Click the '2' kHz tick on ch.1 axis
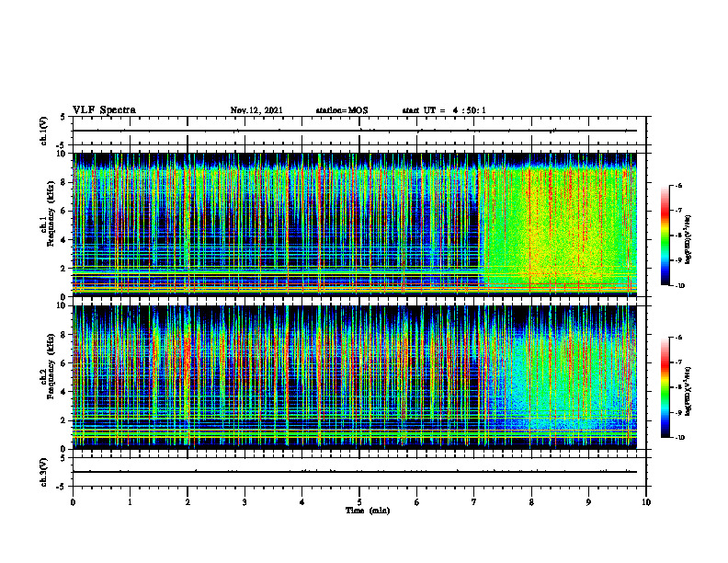This screenshot has height=563, width=728. pos(64,269)
